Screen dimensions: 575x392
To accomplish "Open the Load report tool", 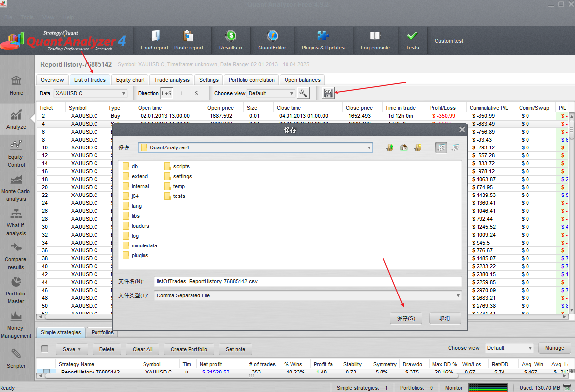I will click(x=154, y=40).
